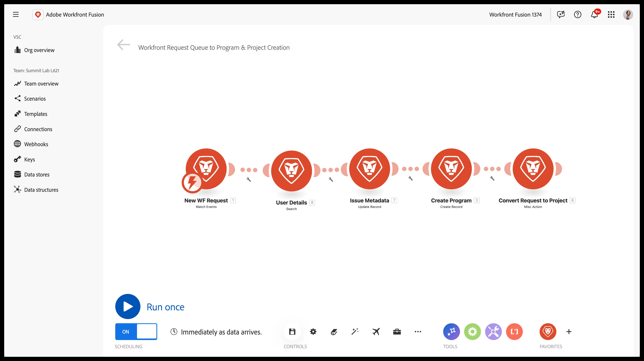This screenshot has height=361, width=644.
Task: Click wrench filter after User Details
Action: point(331,179)
